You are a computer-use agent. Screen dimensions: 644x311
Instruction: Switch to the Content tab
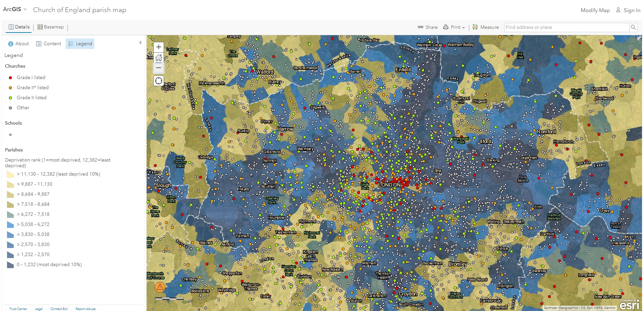point(49,44)
